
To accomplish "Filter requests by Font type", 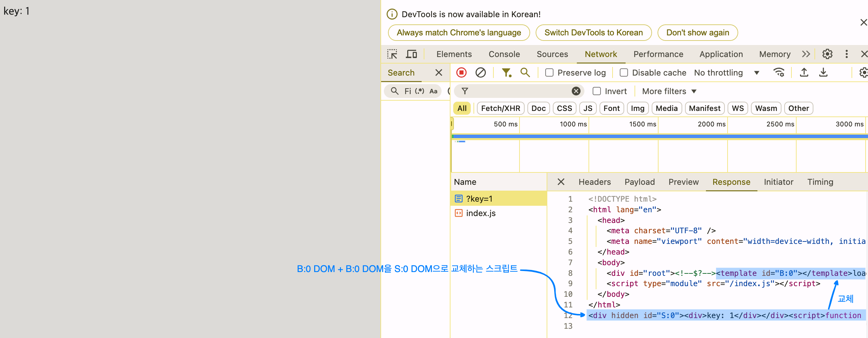I will 612,108.
